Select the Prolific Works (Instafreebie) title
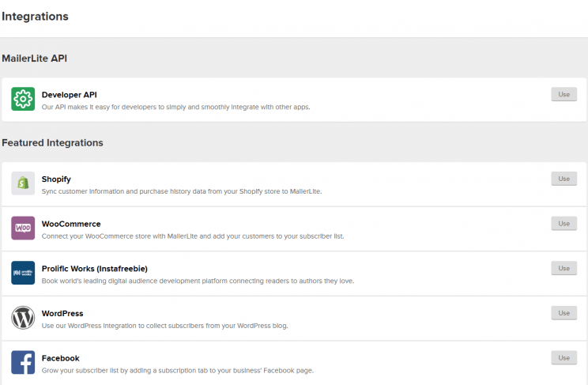Image resolution: width=588 pixels, height=385 pixels. [95, 269]
